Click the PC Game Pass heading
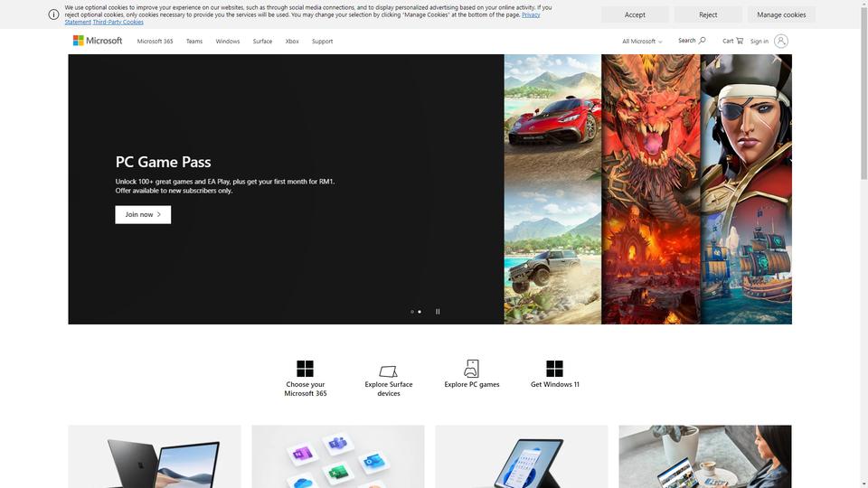 pyautogui.click(x=164, y=162)
